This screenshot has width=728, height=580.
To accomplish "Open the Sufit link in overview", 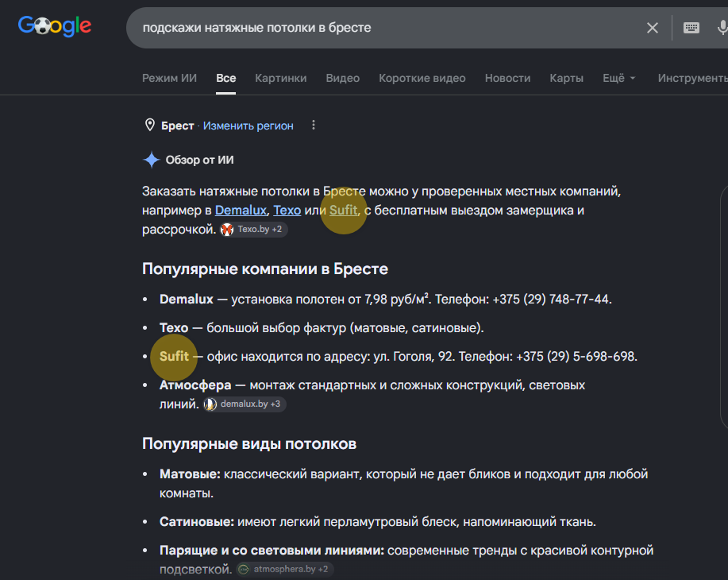I will [x=344, y=211].
